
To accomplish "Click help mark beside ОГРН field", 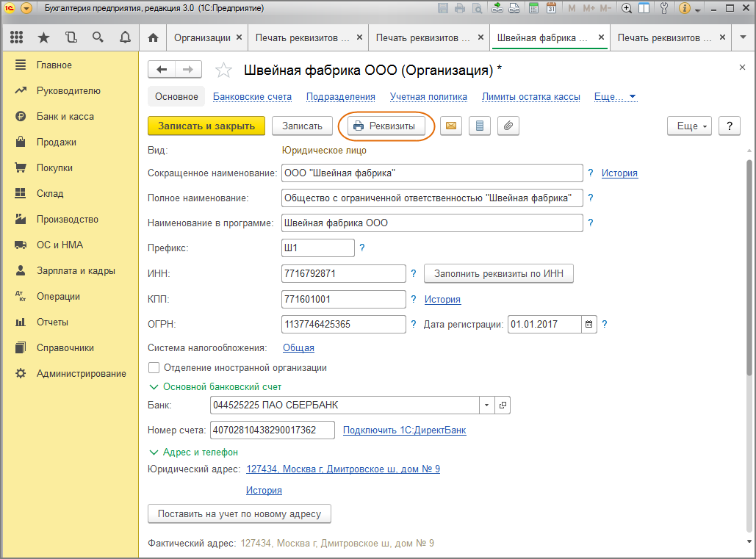I will (x=413, y=325).
